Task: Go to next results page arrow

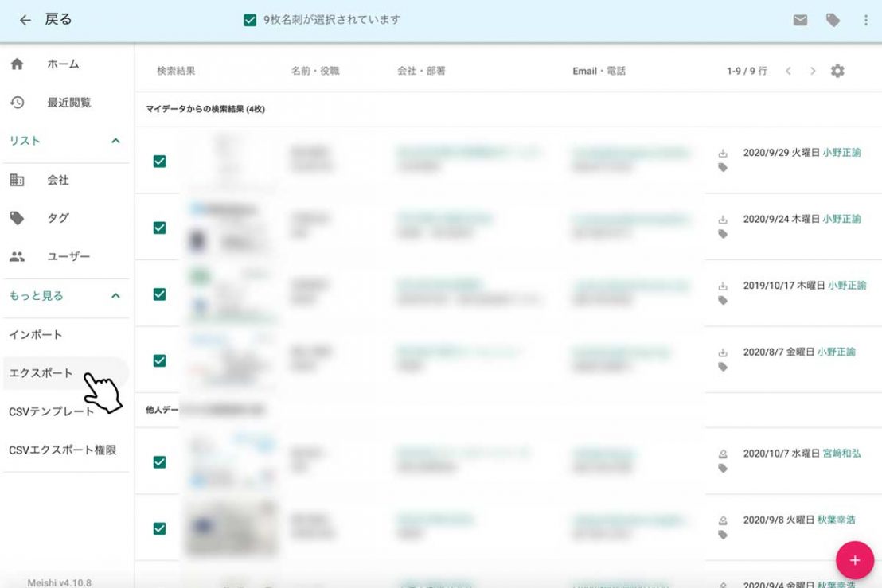Action: (x=813, y=71)
